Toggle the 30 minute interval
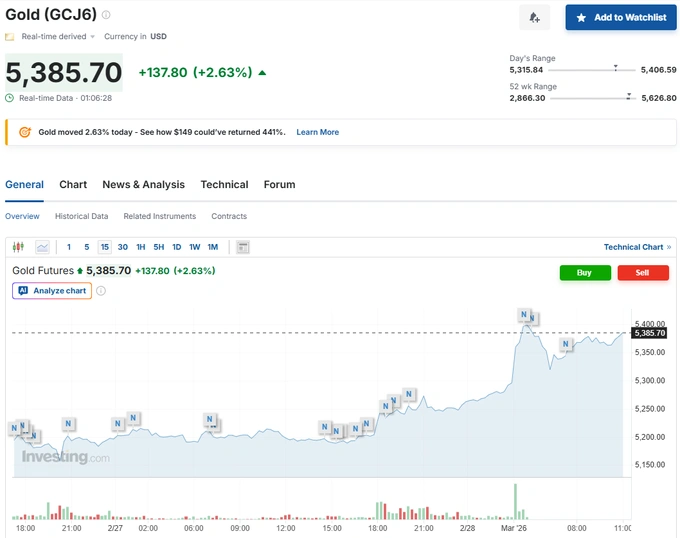This screenshot has height=538, width=680. pos(122,247)
